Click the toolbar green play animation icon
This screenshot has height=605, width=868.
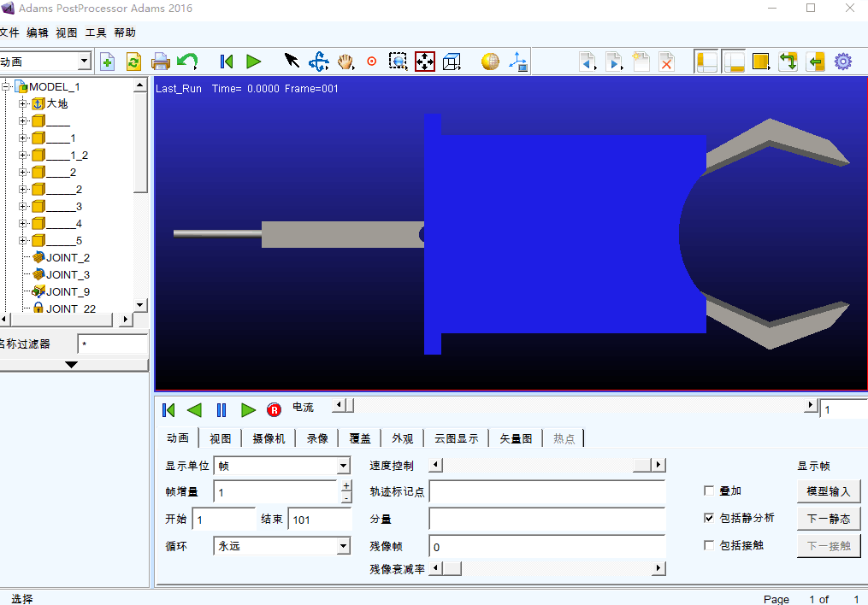(x=253, y=62)
